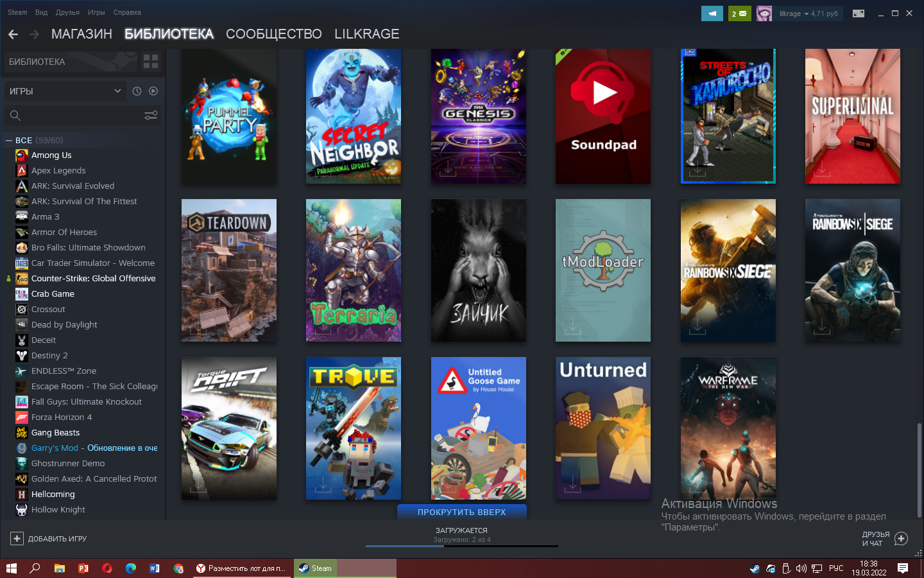Go back with the left arrow button
924x578 pixels.
tap(13, 34)
